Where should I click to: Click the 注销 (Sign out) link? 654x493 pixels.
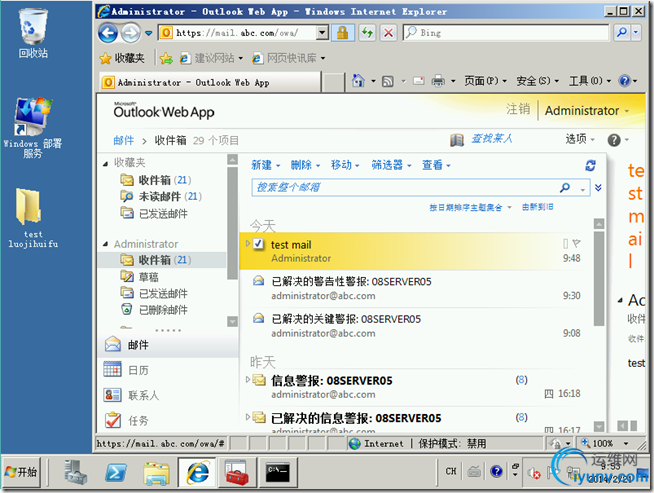click(518, 109)
